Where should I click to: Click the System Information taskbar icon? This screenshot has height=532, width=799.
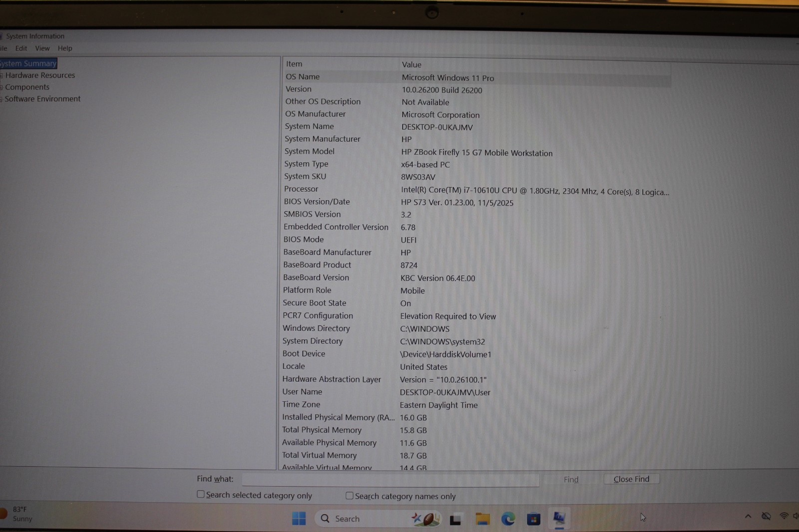tap(559, 519)
